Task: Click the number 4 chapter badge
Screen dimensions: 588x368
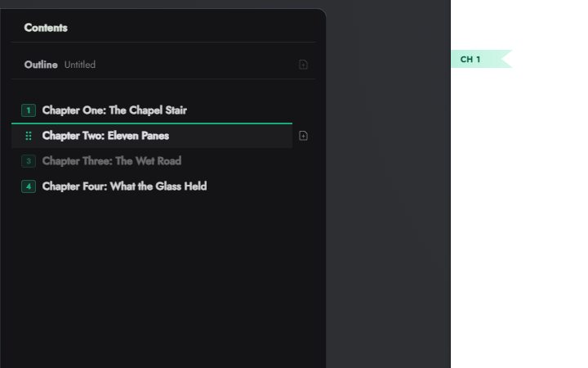Action: tap(29, 186)
